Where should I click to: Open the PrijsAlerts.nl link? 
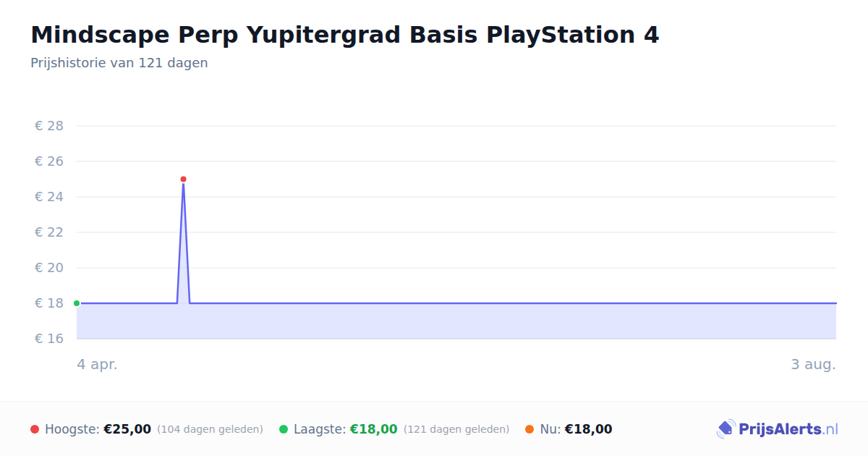point(778,429)
